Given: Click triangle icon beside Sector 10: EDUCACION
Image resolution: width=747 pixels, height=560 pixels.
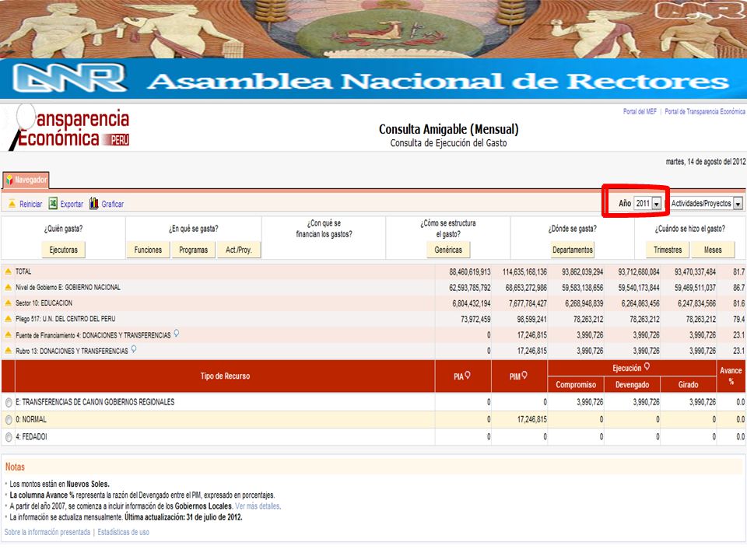Looking at the screenshot, I should pyautogui.click(x=8, y=303).
